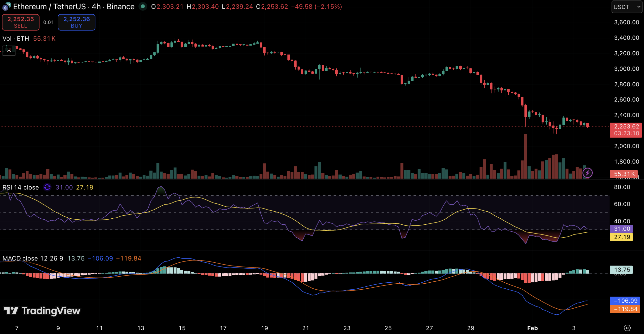Select the MACD close 12 26 9 legend
The image size is (644, 334).
coord(33,258)
